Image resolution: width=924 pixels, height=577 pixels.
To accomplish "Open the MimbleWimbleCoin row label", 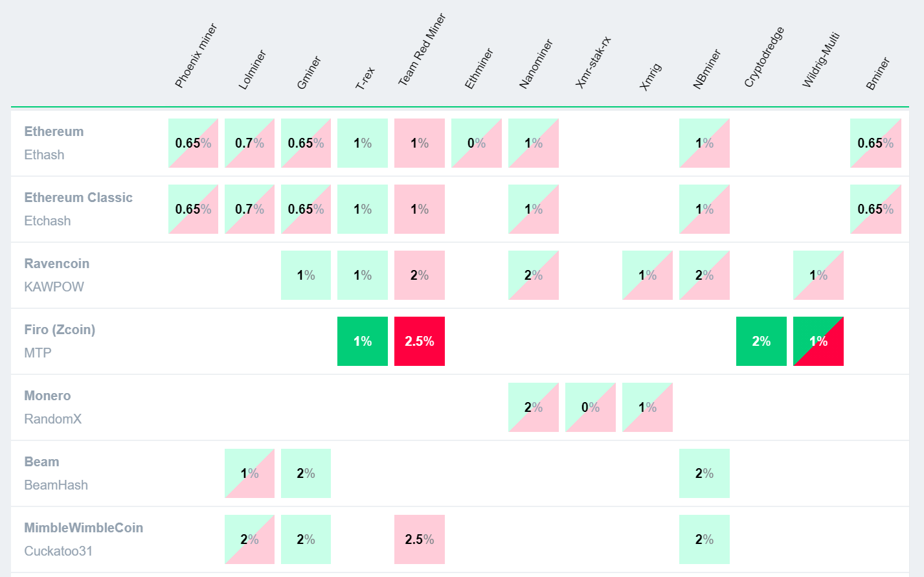I will pos(84,528).
